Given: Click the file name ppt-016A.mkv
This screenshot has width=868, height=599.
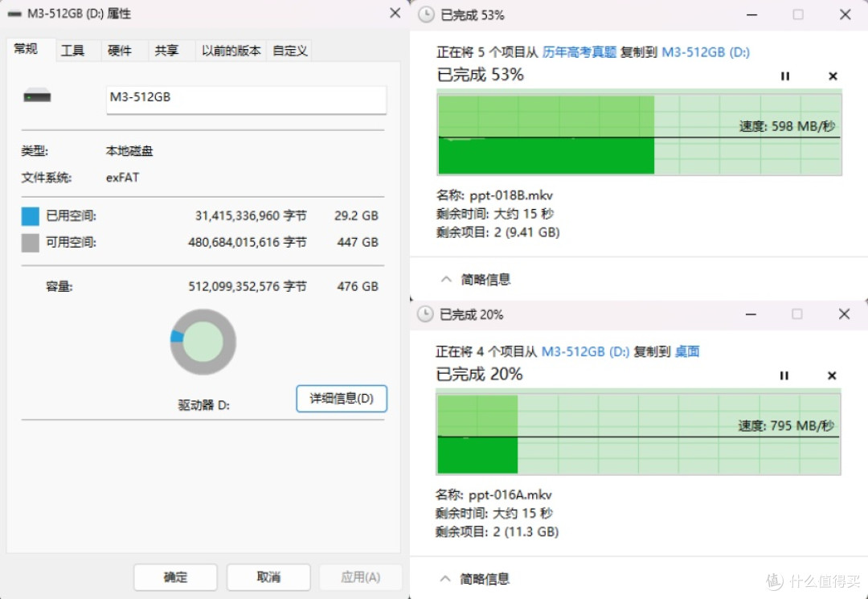Looking at the screenshot, I should (x=510, y=495).
